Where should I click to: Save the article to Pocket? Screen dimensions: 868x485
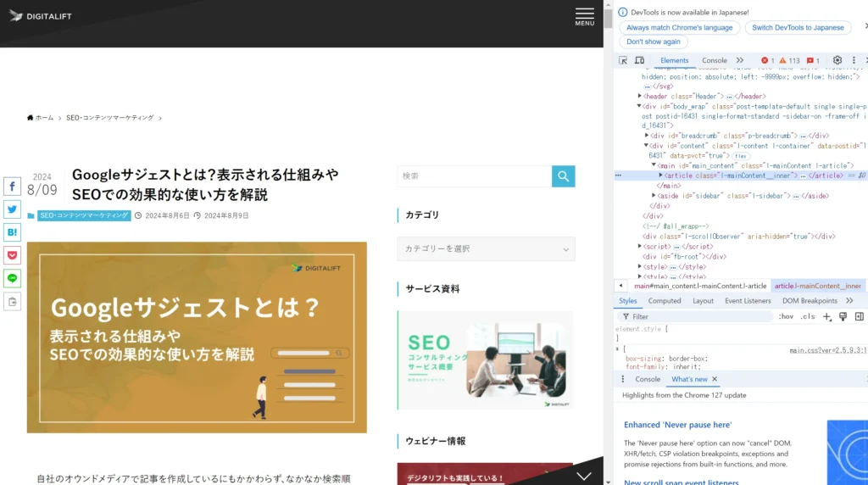(12, 255)
